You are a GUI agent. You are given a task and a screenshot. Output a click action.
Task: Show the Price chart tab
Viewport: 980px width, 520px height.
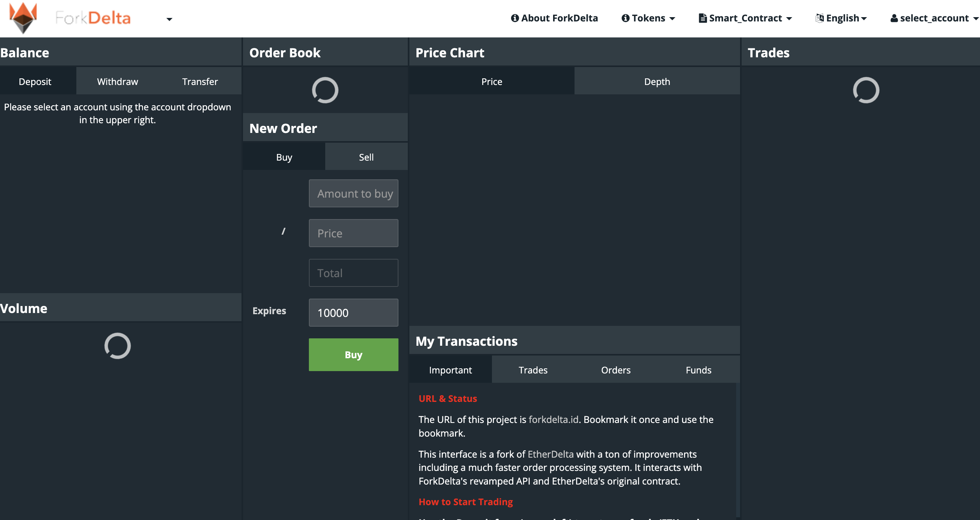point(492,81)
